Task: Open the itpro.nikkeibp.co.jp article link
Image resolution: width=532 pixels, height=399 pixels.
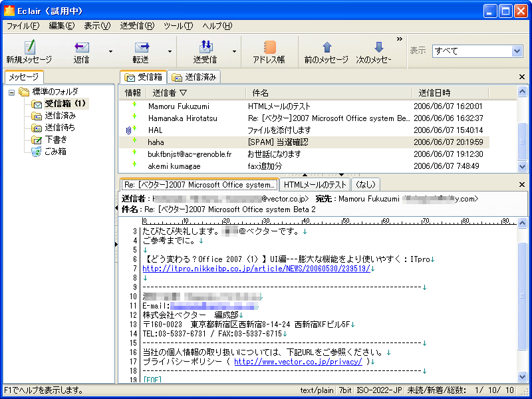Action: coord(256,269)
